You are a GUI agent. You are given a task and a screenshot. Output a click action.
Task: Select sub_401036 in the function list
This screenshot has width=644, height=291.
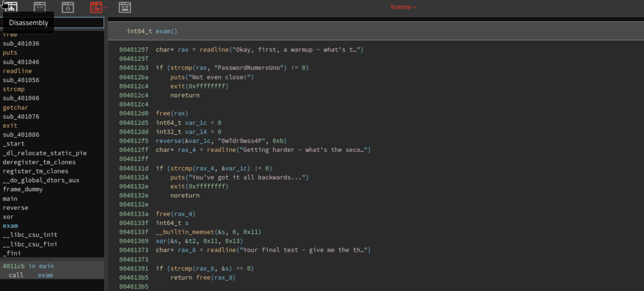pyautogui.click(x=21, y=43)
